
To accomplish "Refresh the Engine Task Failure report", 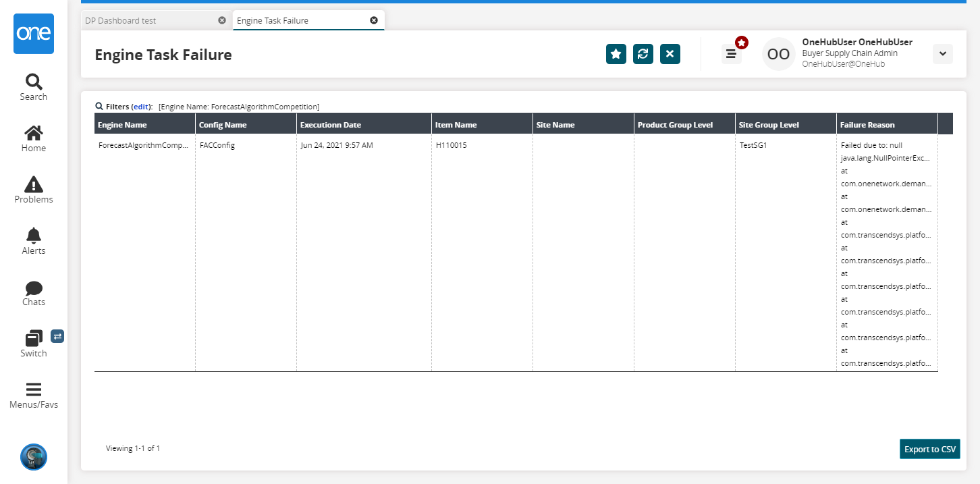I will 643,54.
